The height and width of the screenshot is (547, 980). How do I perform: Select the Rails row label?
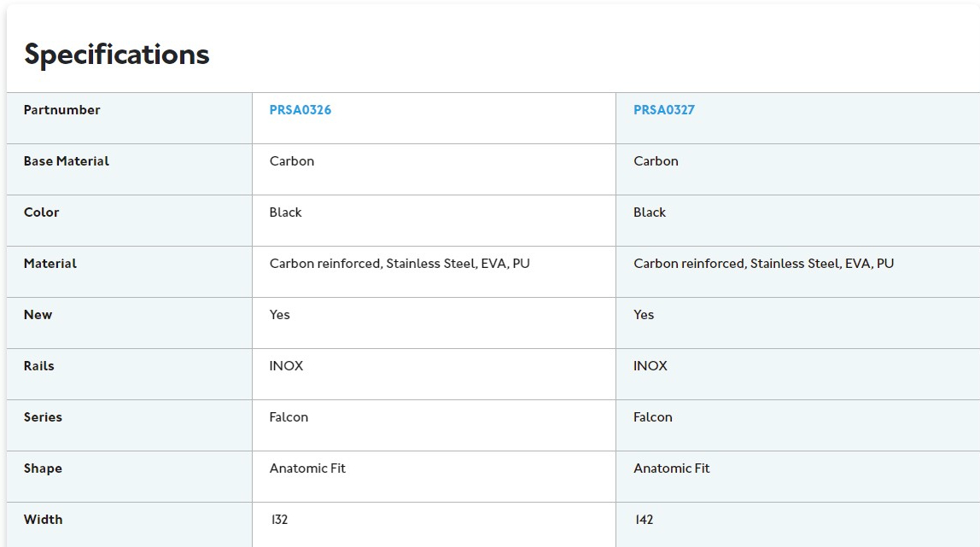click(39, 366)
